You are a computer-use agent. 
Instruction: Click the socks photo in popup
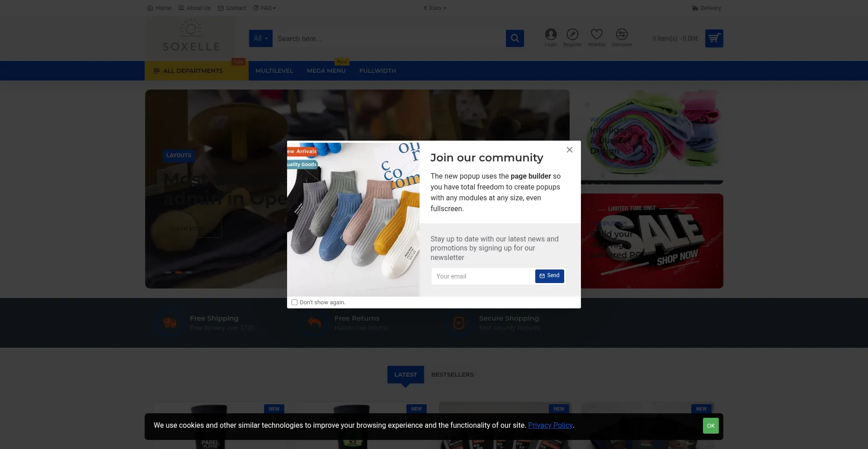click(353, 219)
